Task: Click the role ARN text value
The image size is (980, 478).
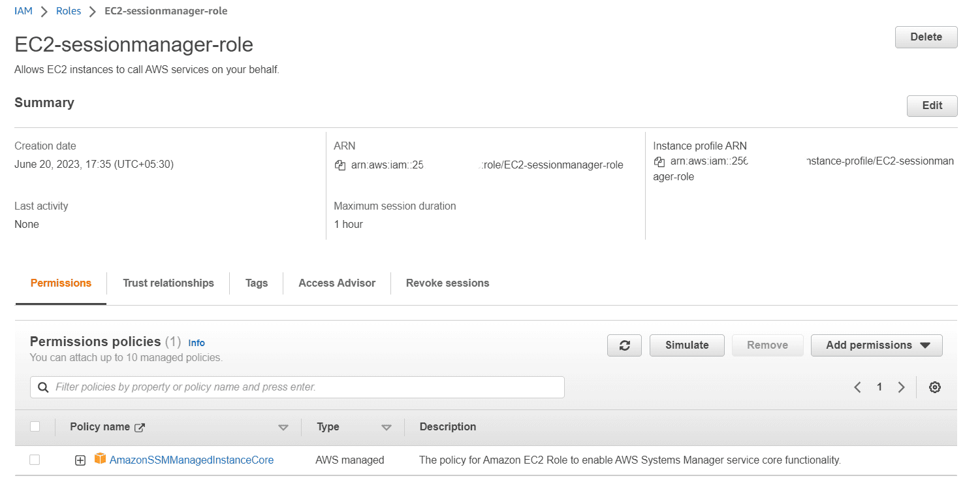Action: tap(487, 165)
